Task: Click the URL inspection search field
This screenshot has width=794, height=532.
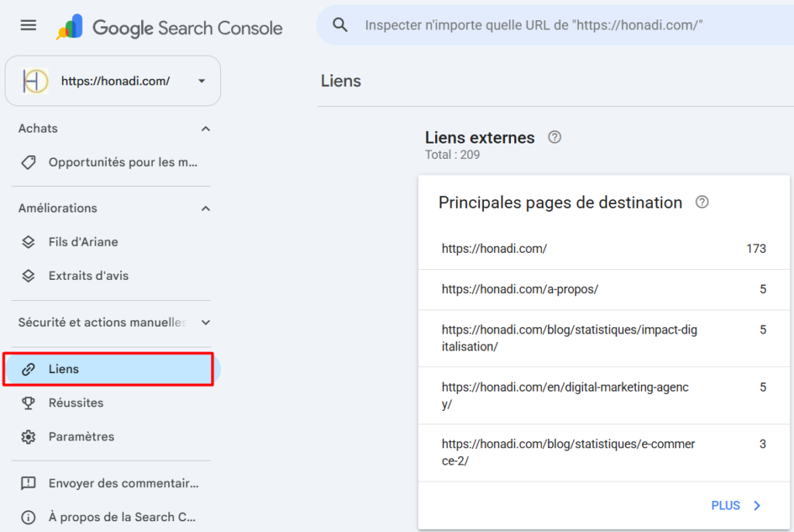Action: [555, 25]
